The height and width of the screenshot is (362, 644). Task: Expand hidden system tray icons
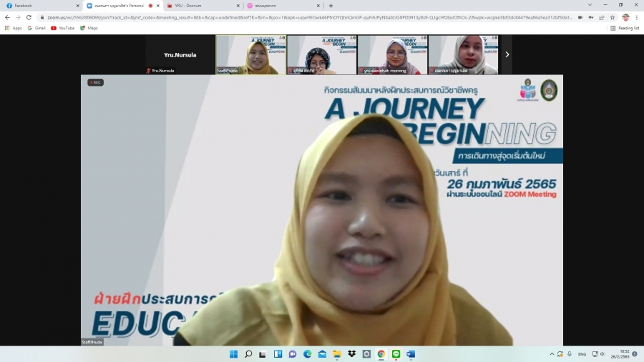552,354
